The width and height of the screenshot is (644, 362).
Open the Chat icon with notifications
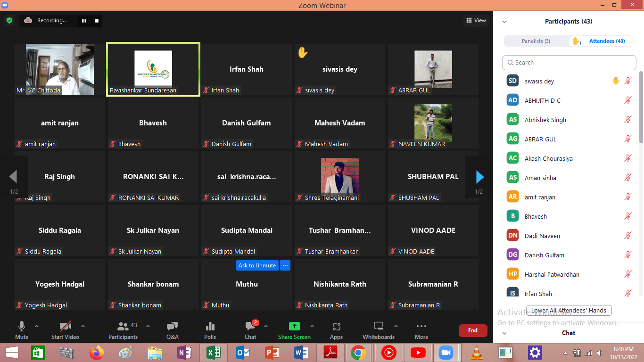tap(250, 327)
